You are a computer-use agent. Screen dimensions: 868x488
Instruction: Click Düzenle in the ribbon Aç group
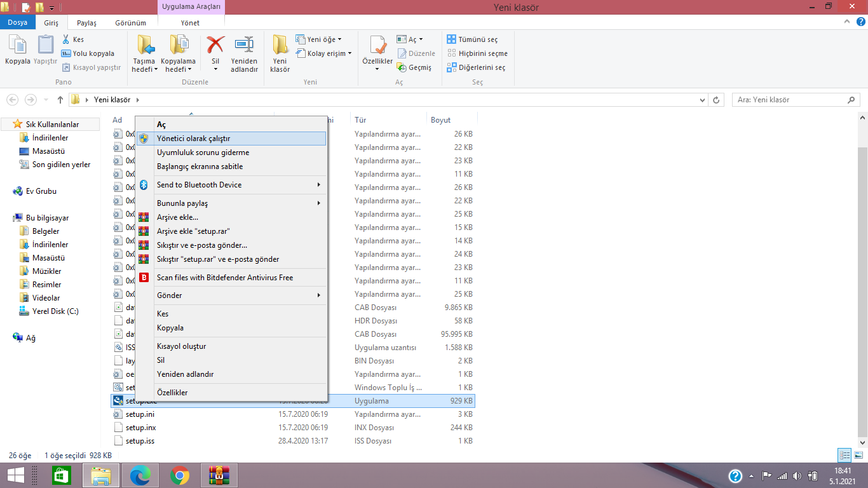point(417,53)
